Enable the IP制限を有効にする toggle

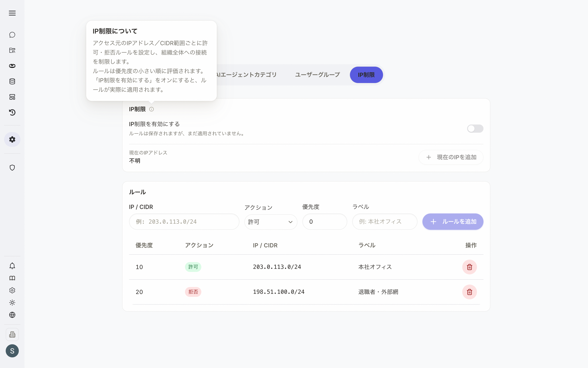(475, 129)
